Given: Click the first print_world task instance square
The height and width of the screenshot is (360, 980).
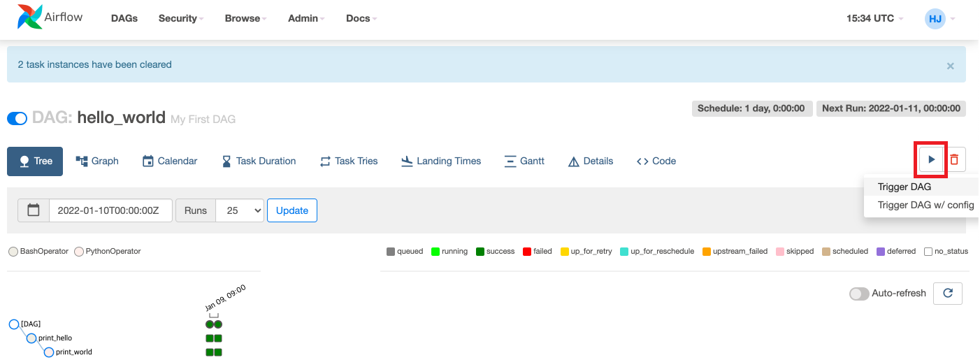Looking at the screenshot, I should pyautogui.click(x=210, y=352).
